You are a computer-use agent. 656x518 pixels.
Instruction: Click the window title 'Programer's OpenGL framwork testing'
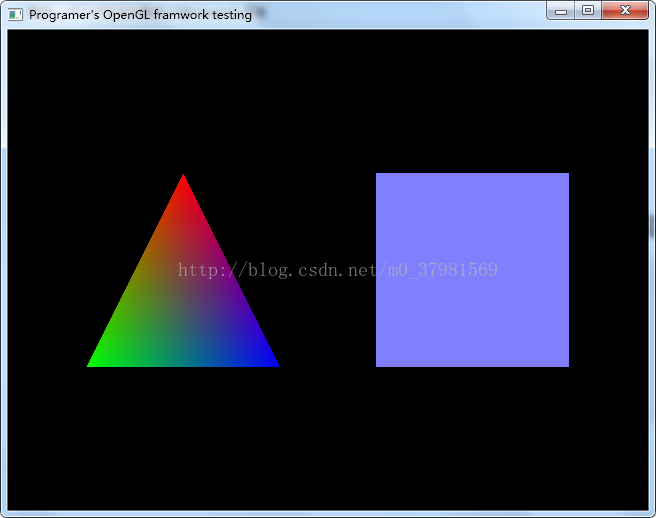(x=140, y=15)
